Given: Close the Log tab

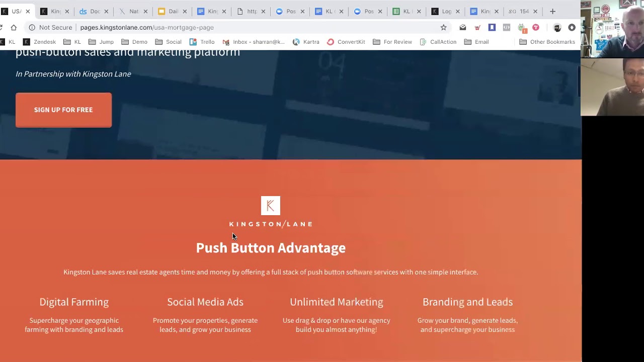Looking at the screenshot, I should [x=458, y=11].
